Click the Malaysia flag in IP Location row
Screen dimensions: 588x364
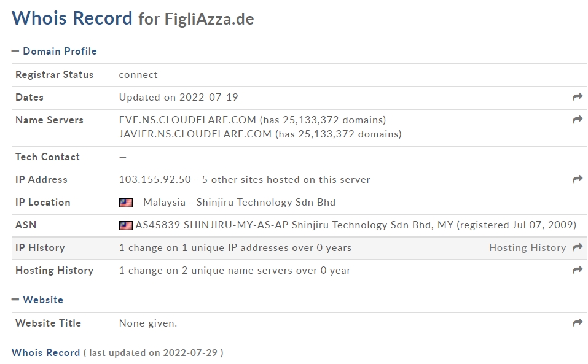point(125,203)
